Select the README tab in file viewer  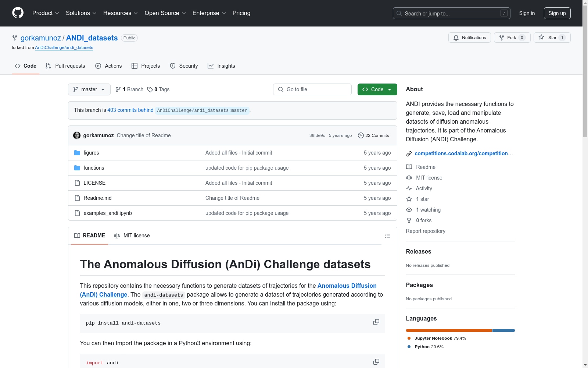90,236
